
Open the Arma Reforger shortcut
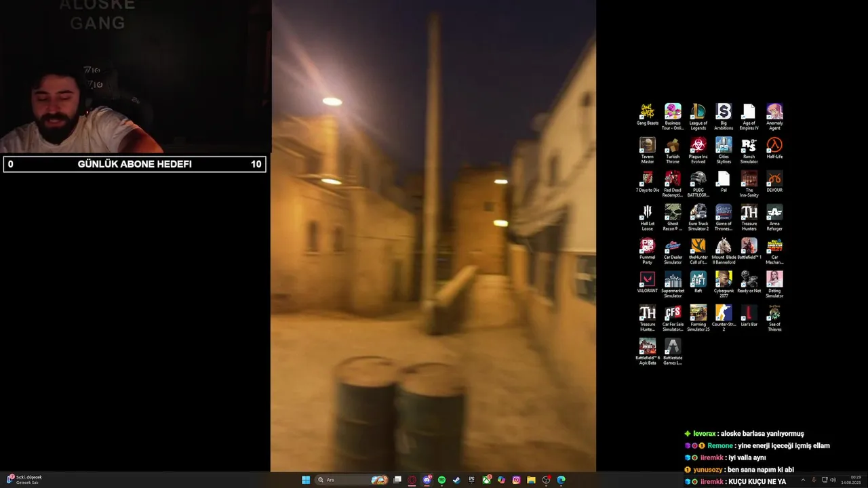[774, 217]
